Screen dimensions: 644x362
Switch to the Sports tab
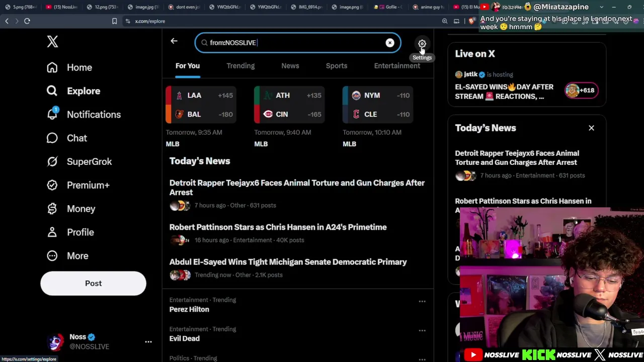click(x=337, y=66)
